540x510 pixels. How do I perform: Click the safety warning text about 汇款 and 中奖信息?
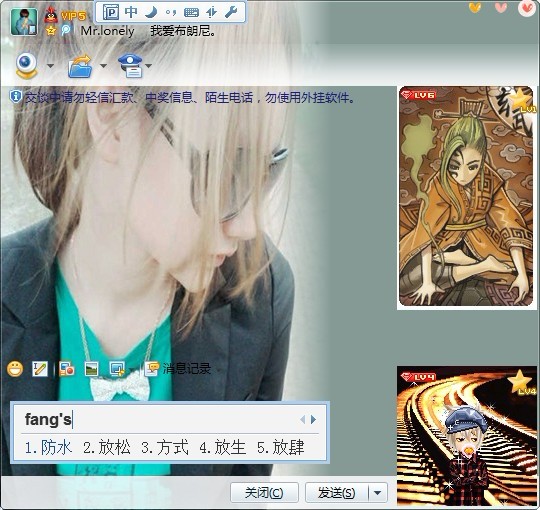190,98
